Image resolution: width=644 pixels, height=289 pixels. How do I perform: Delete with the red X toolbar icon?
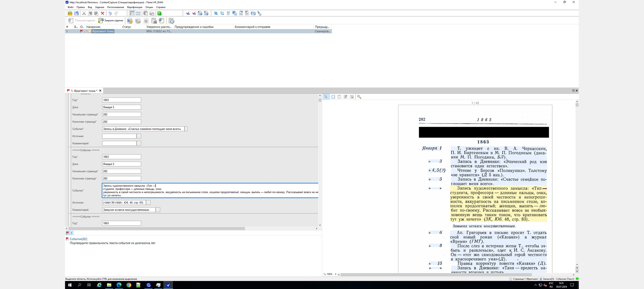pyautogui.click(x=103, y=13)
